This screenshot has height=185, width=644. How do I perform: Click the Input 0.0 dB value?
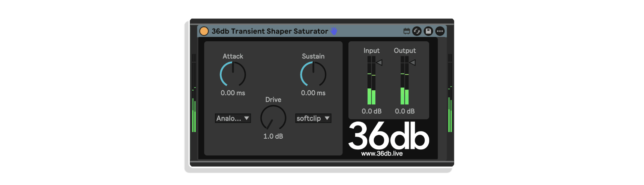pos(372,111)
